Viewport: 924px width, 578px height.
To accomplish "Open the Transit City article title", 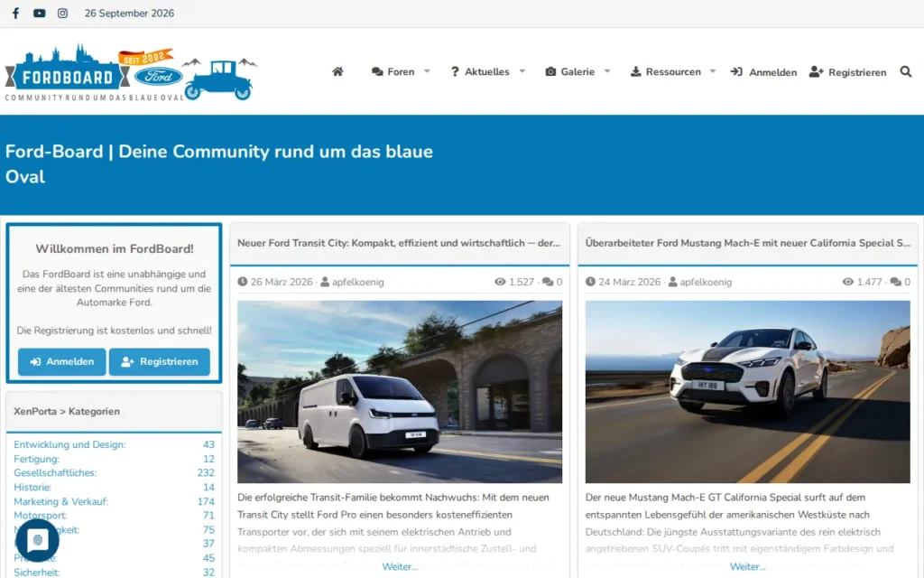I will (399, 243).
